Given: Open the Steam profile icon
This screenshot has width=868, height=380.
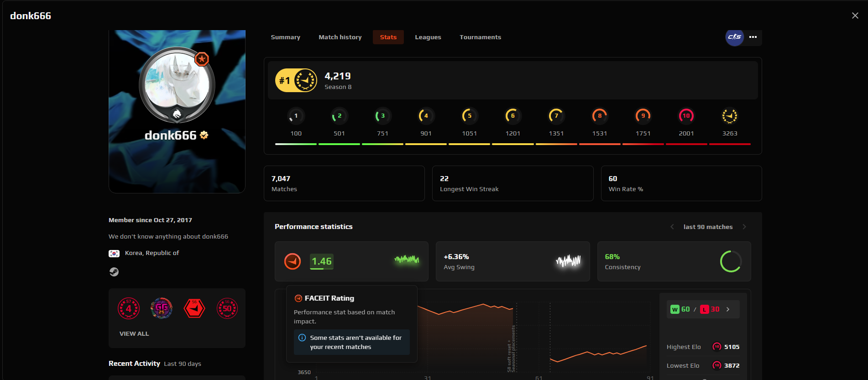Looking at the screenshot, I should tap(114, 272).
